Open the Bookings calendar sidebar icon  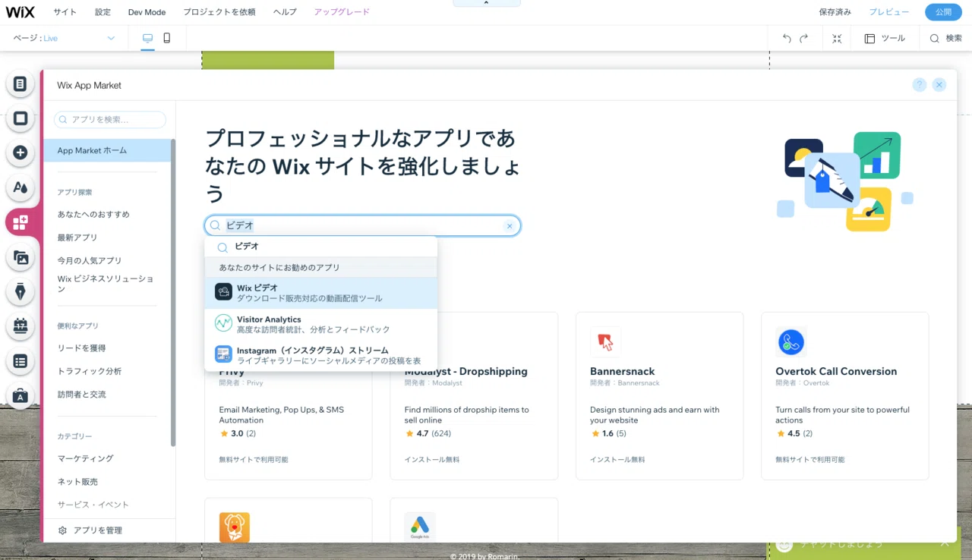tap(21, 326)
